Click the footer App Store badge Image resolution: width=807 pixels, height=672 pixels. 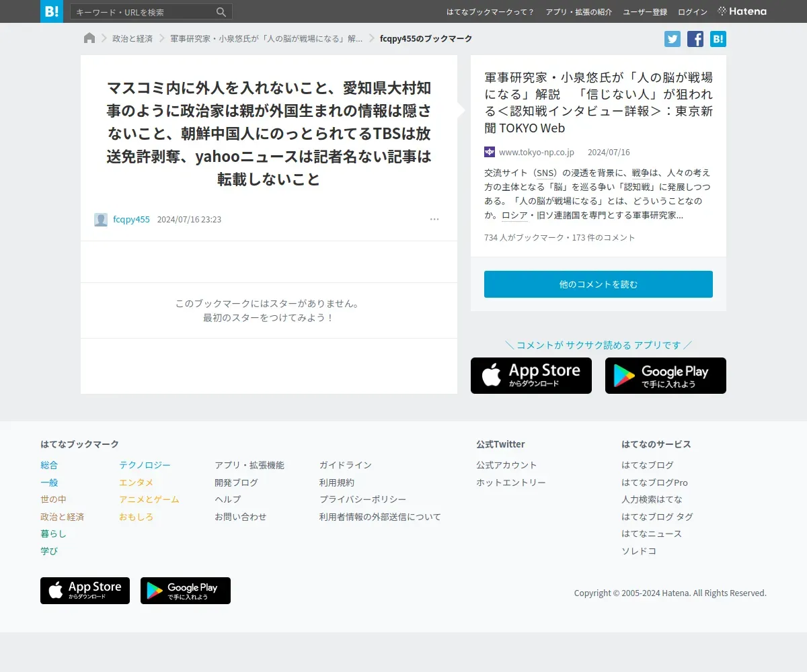[85, 591]
